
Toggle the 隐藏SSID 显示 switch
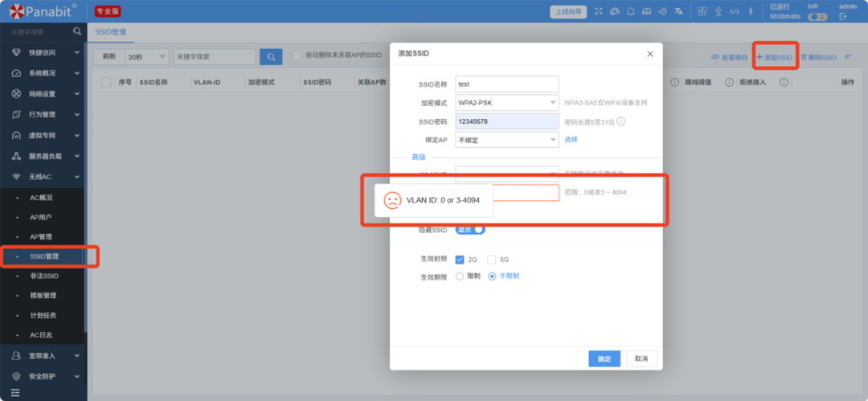click(470, 229)
